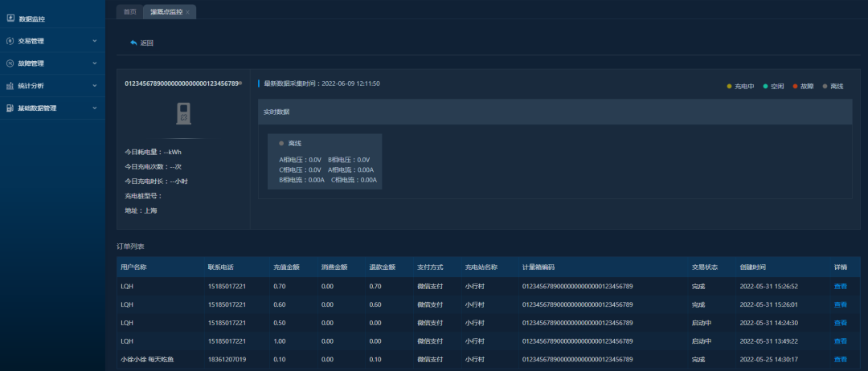Switch to the 首页 tab
868x371 pixels.
click(x=129, y=11)
